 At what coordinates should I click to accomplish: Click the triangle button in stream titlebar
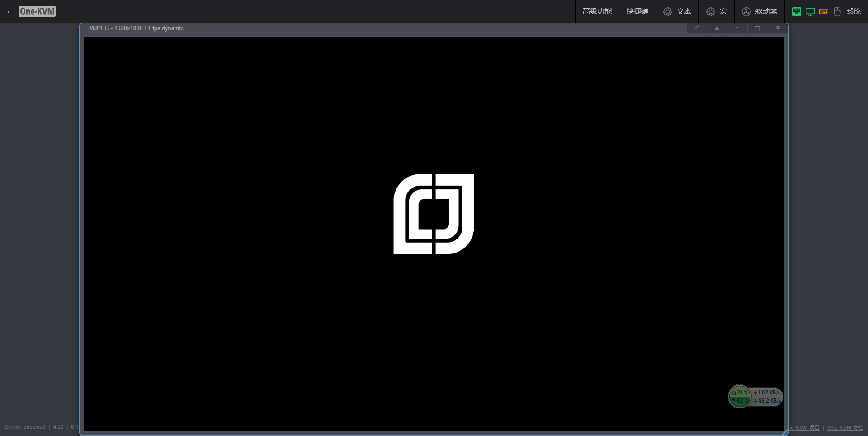pyautogui.click(x=717, y=28)
